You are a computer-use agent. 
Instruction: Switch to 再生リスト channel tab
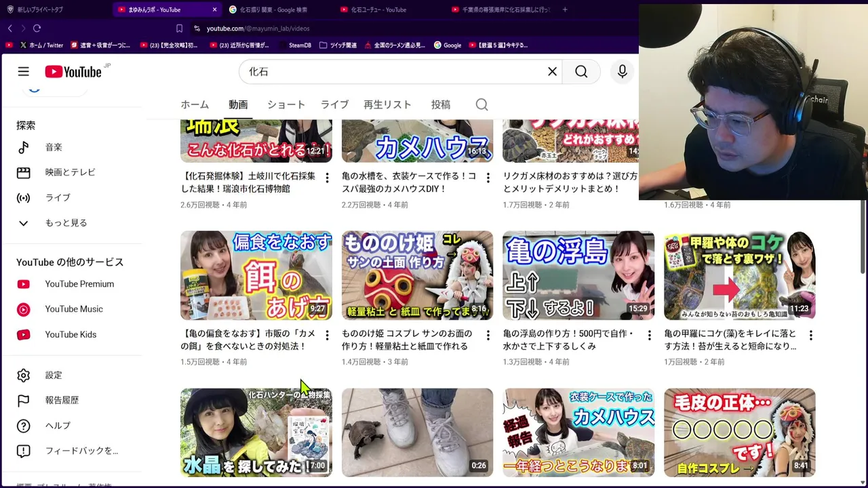(387, 105)
